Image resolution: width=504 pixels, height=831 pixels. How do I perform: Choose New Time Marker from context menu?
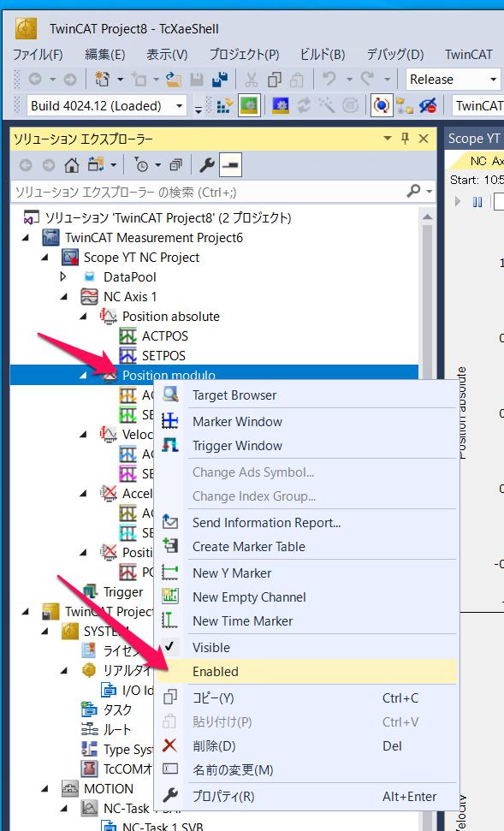pos(307,621)
